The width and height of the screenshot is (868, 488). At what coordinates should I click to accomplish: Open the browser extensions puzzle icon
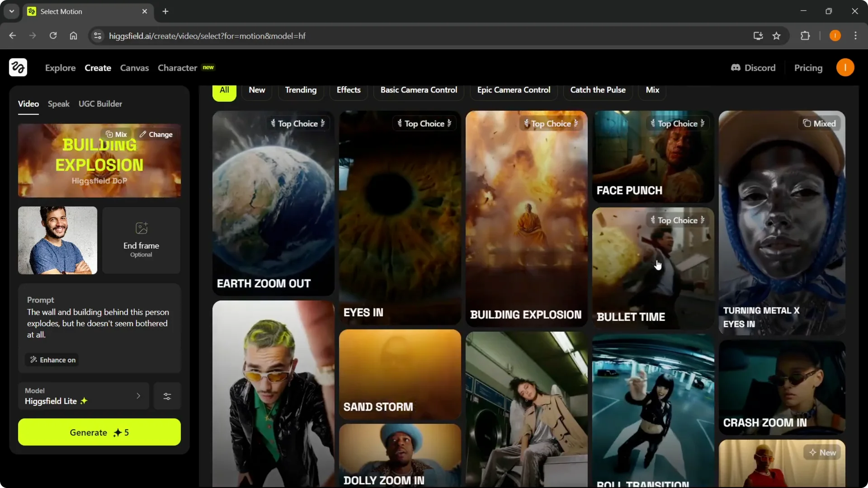coord(805,36)
